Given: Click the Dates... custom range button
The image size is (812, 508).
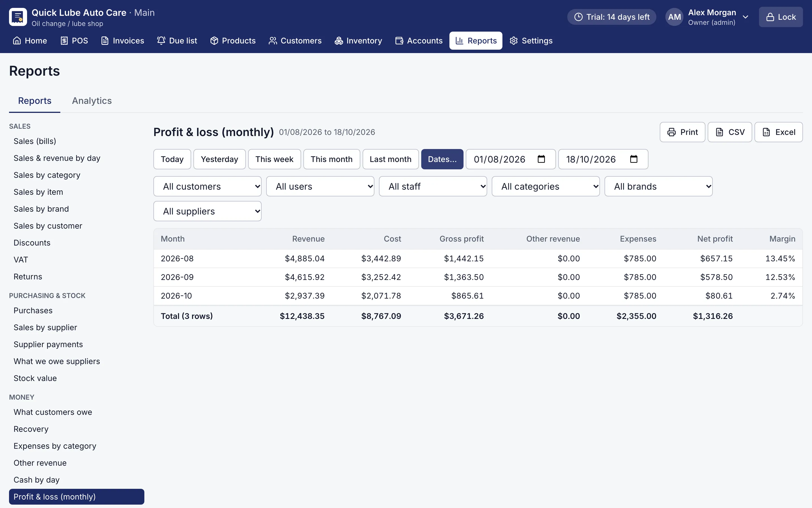Looking at the screenshot, I should click(442, 159).
